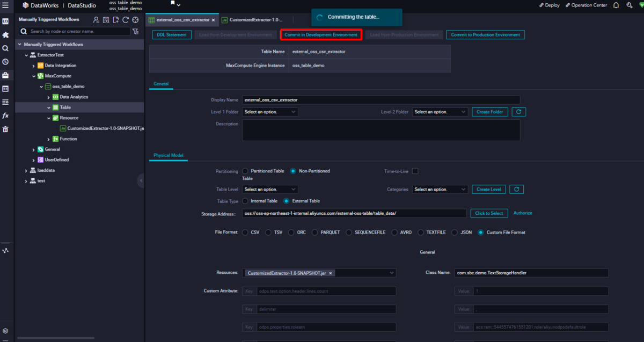
Task: Select the General section tab
Action: click(x=161, y=84)
